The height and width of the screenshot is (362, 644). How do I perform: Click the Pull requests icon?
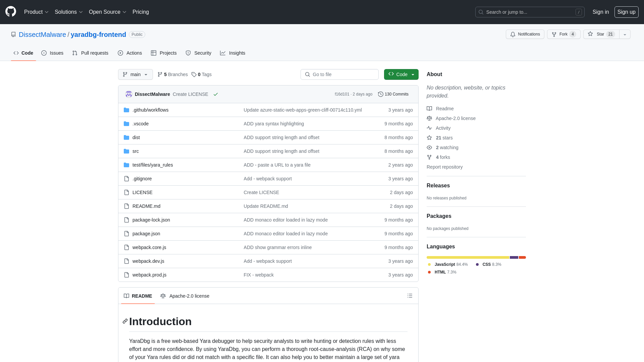[75, 53]
